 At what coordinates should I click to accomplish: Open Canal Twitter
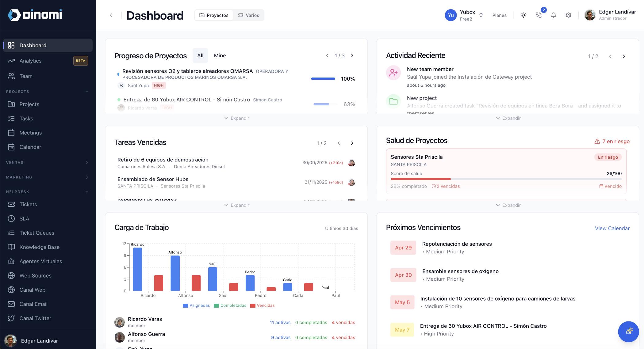tap(48, 318)
